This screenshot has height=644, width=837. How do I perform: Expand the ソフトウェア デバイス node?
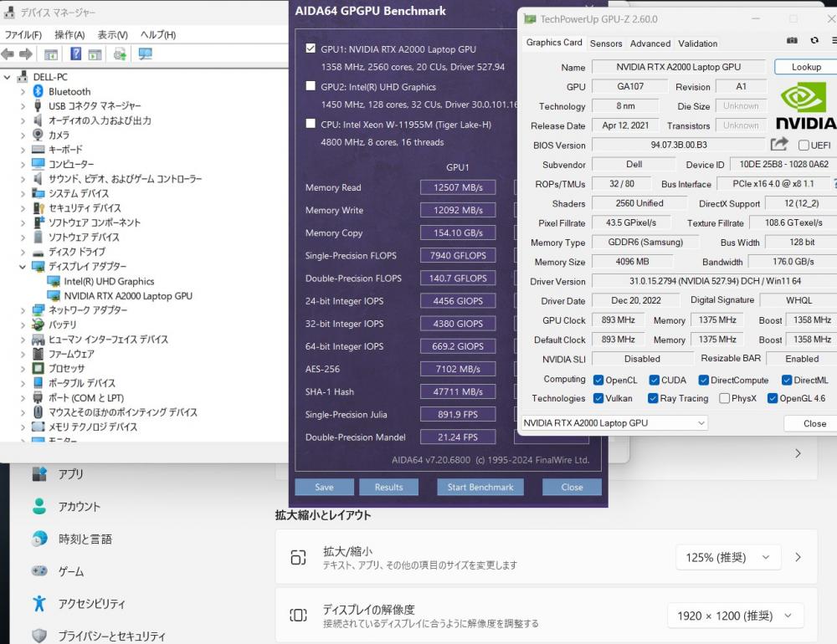click(x=23, y=237)
